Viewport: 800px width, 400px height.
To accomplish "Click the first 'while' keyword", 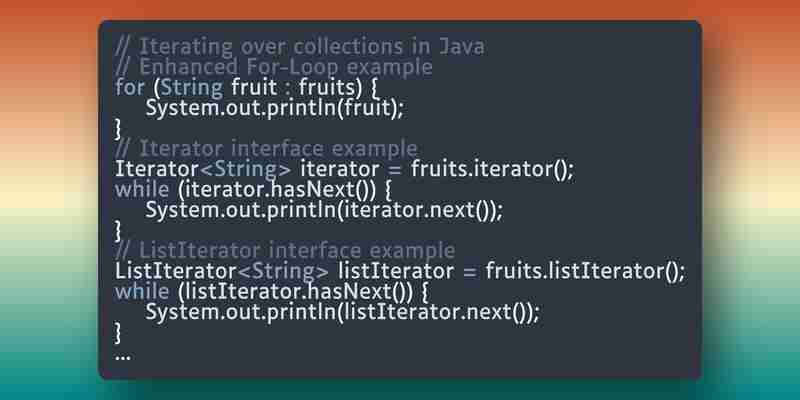I will [x=142, y=189].
